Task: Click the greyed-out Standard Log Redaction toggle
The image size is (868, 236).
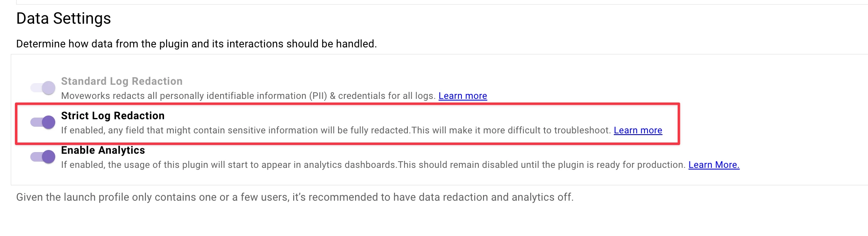Action: pyautogui.click(x=43, y=88)
